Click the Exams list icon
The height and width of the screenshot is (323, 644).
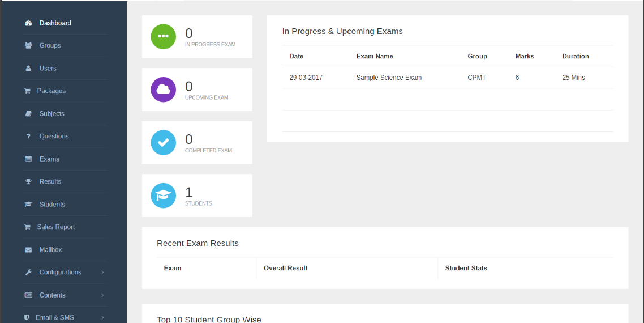coord(28,159)
